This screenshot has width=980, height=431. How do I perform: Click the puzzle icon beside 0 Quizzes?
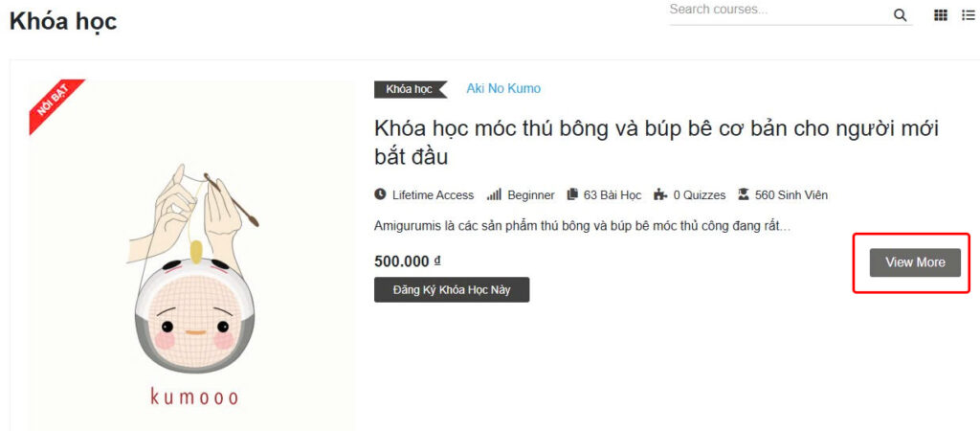tap(660, 195)
